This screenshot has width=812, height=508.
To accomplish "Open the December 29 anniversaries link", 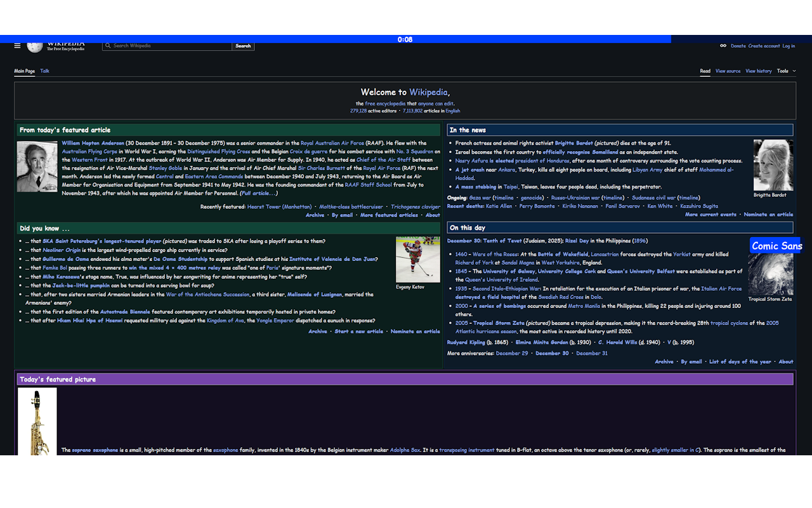I will tap(511, 353).
